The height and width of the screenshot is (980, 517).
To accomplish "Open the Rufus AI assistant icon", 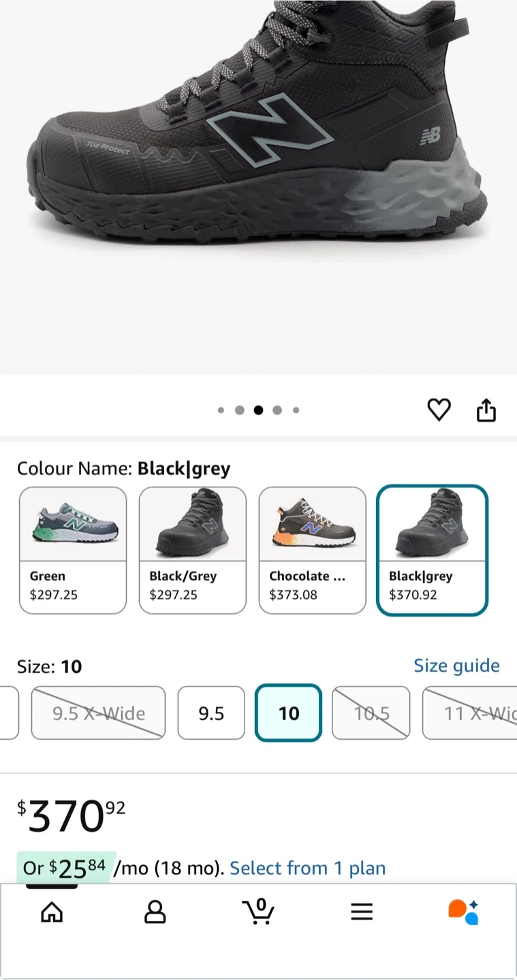I will [463, 912].
